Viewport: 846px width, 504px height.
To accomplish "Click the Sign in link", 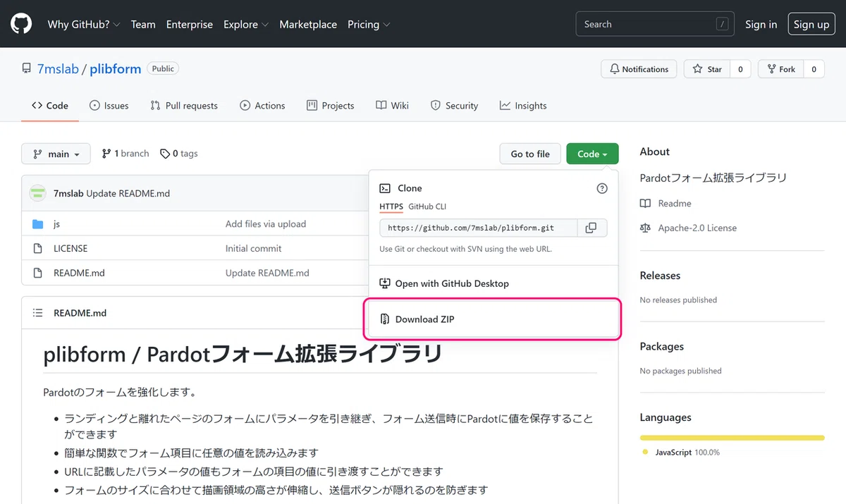I will coord(761,24).
